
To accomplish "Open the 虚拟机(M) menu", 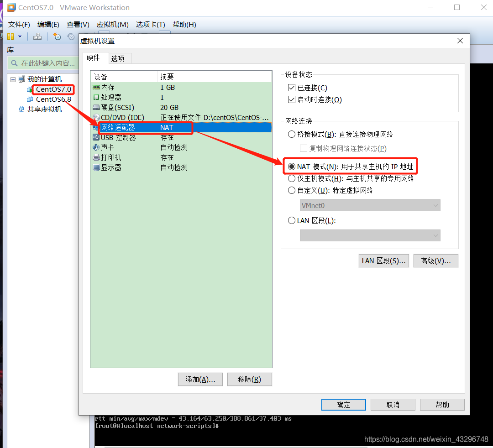I will pos(113,25).
